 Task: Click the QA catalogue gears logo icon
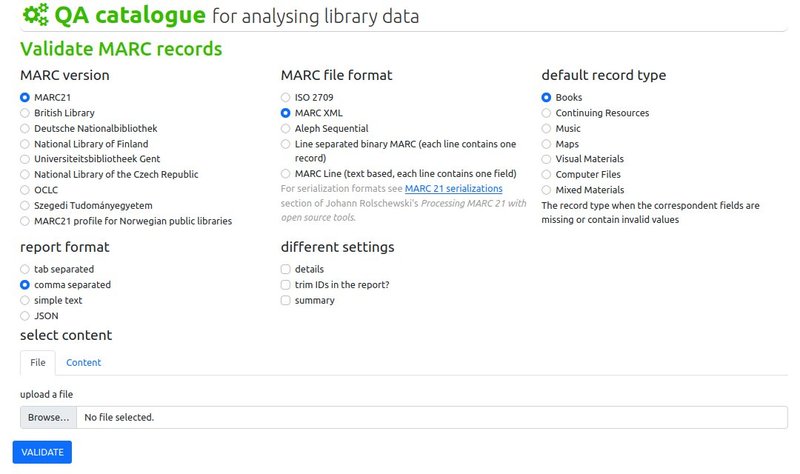tap(36, 15)
